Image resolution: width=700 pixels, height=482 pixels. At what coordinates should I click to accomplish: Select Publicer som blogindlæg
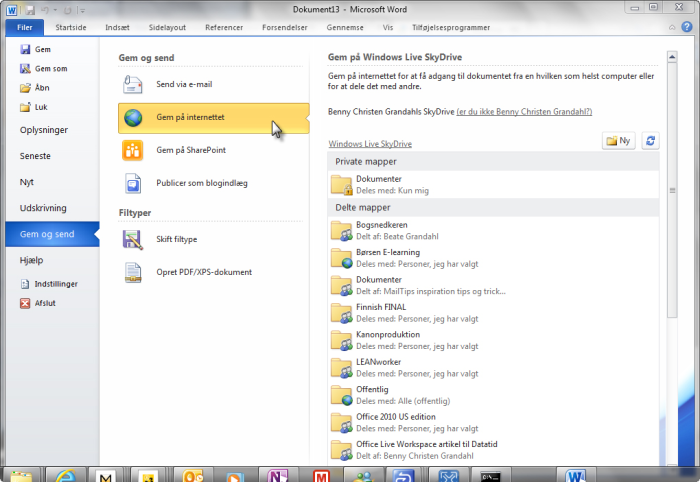pyautogui.click(x=213, y=183)
